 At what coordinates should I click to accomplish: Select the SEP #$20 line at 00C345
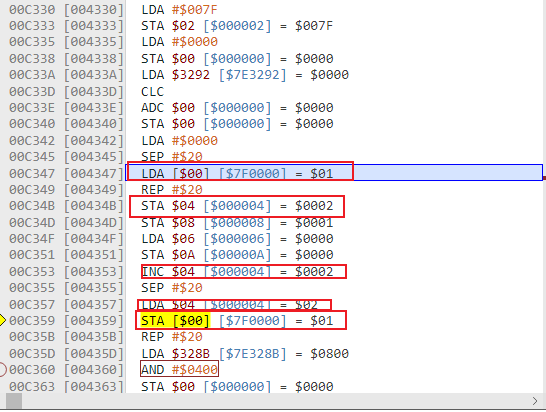click(172, 156)
